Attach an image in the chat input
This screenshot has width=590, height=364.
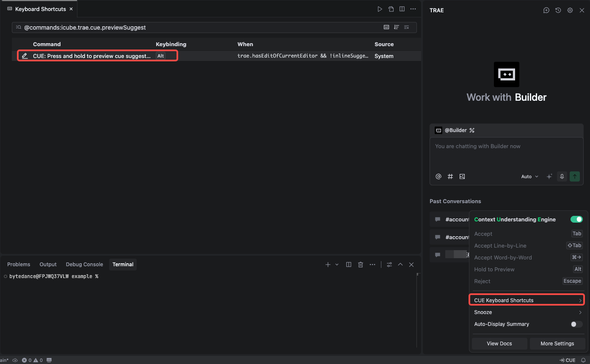click(462, 176)
